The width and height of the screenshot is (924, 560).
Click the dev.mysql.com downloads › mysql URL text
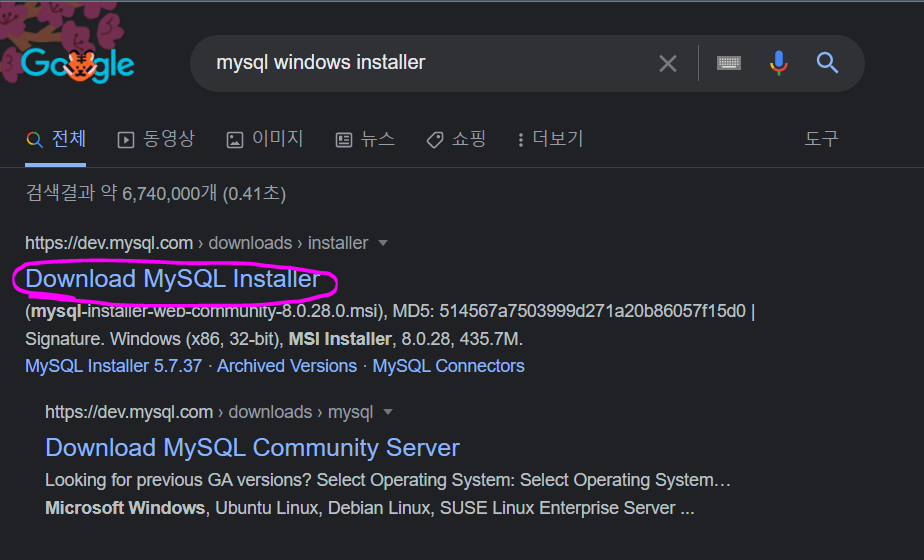pos(209,412)
